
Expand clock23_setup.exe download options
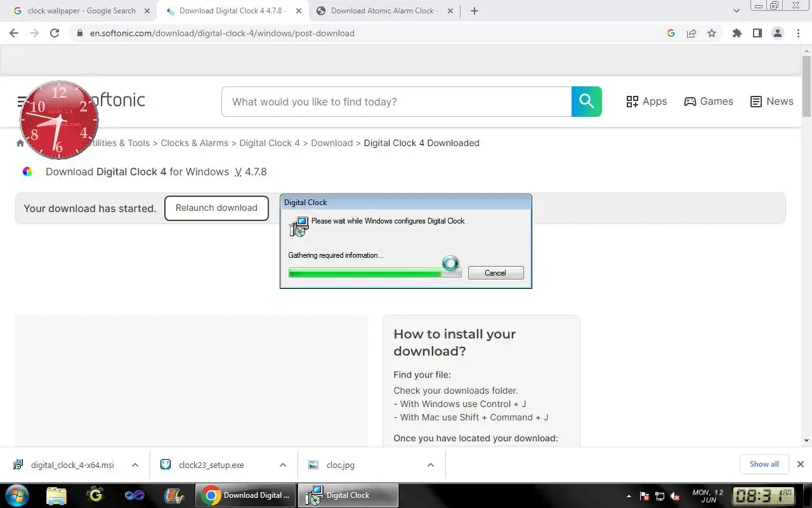pos(283,465)
